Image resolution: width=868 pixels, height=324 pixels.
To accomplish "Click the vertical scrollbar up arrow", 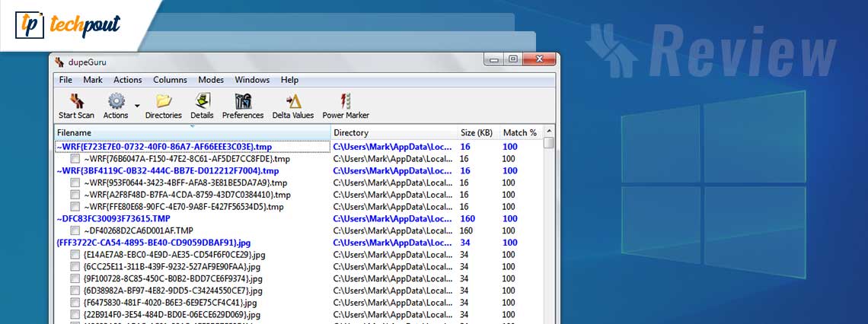I will [x=549, y=132].
